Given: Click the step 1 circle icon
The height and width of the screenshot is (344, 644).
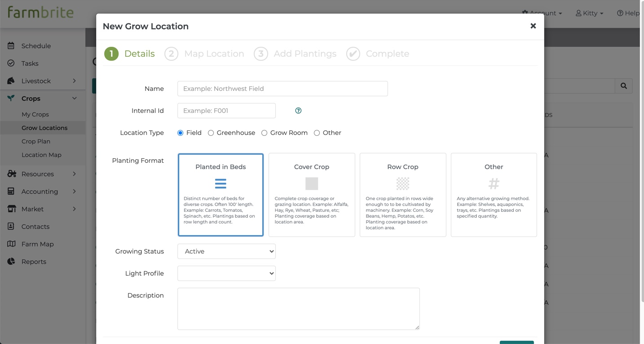Looking at the screenshot, I should click(x=111, y=54).
